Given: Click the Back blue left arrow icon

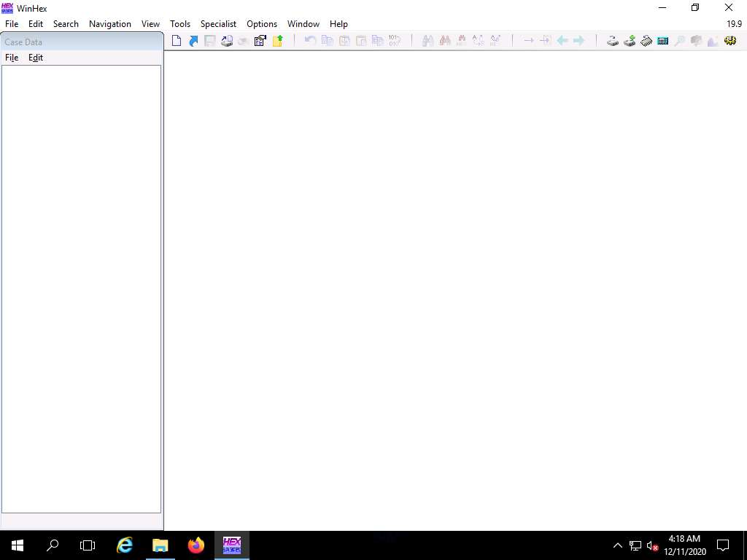Looking at the screenshot, I should pyautogui.click(x=562, y=41).
